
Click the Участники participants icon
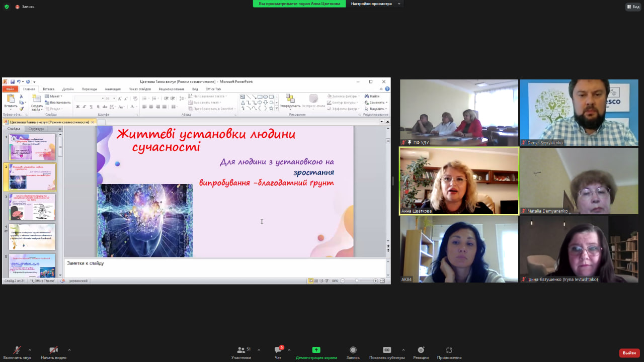point(241,350)
